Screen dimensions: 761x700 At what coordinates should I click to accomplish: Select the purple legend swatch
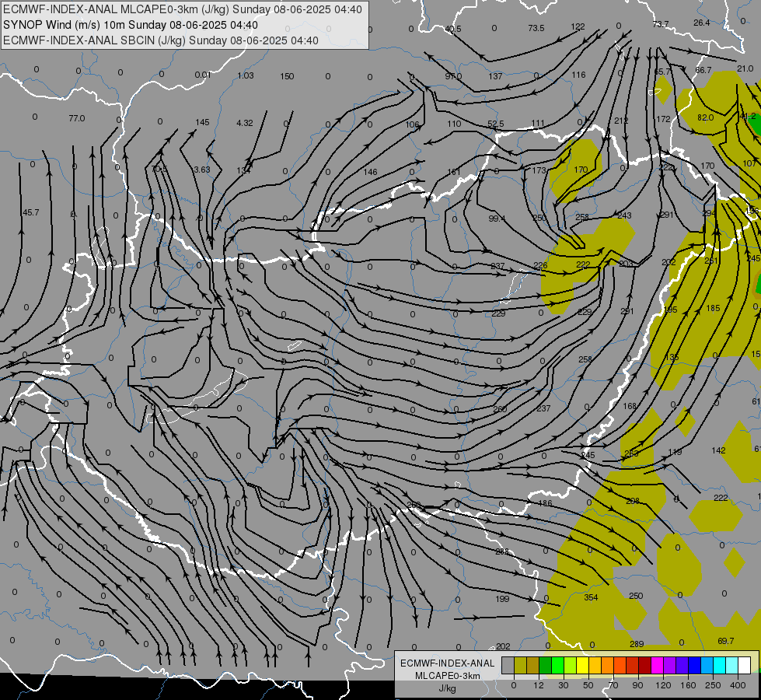pos(670,665)
